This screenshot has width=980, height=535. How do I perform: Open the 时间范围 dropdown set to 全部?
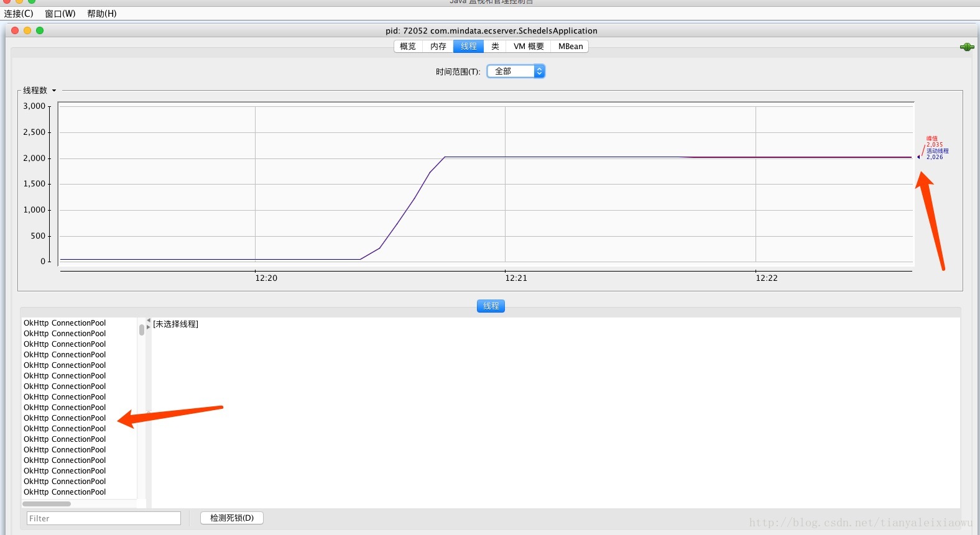pos(516,71)
